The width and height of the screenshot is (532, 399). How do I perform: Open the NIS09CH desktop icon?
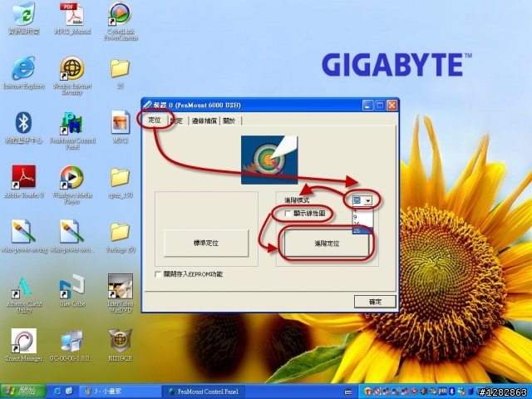(x=120, y=341)
